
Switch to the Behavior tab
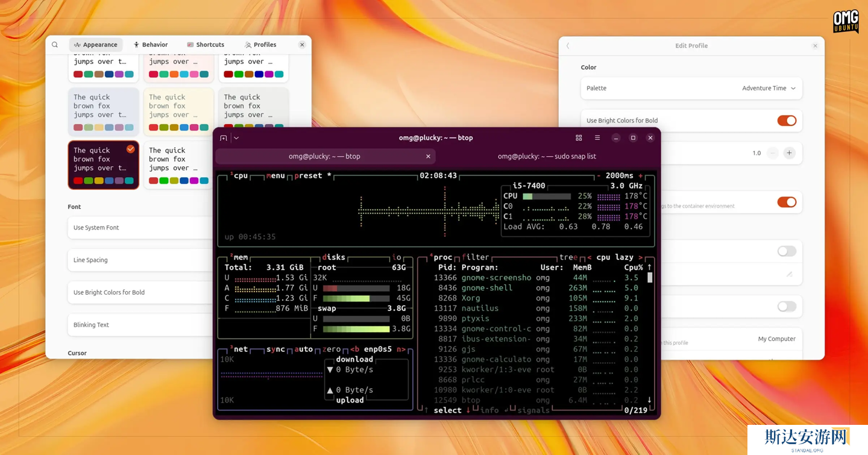point(150,45)
